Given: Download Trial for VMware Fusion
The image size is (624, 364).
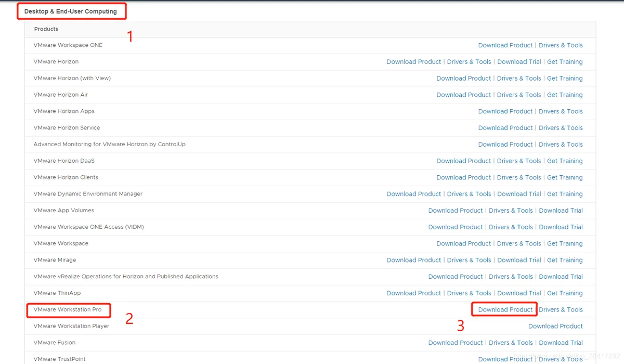Looking at the screenshot, I should pyautogui.click(x=561, y=343).
